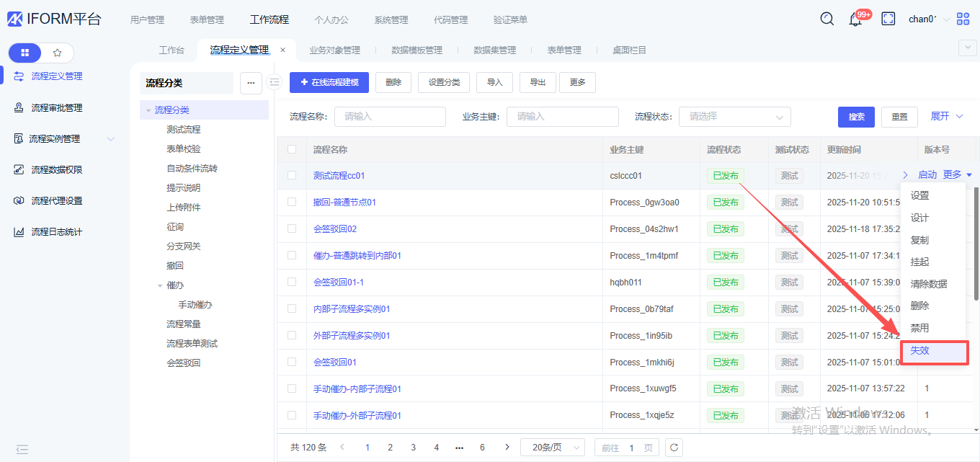Open the apps grid icon at top right
980x462 pixels.
963,19
